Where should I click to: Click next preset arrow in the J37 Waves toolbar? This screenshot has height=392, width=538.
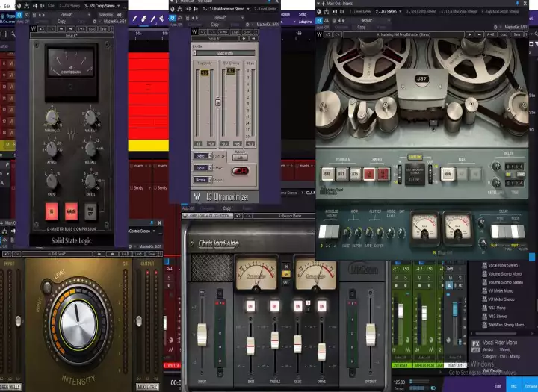coord(480,34)
